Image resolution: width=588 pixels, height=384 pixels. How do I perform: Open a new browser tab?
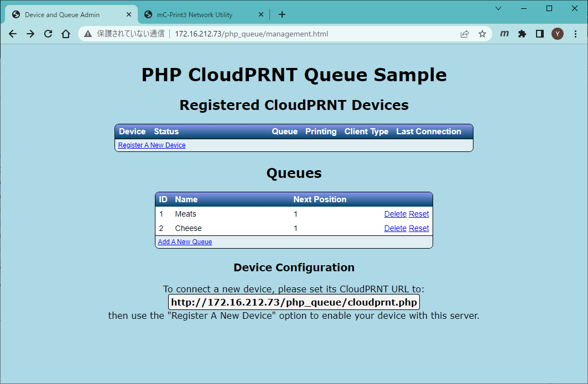coord(282,15)
